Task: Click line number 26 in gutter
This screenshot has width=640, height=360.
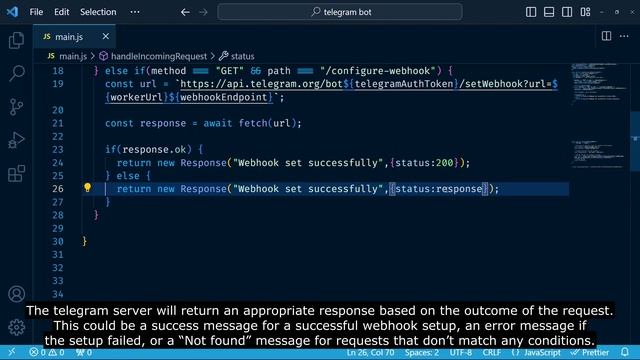Action: tap(58, 189)
